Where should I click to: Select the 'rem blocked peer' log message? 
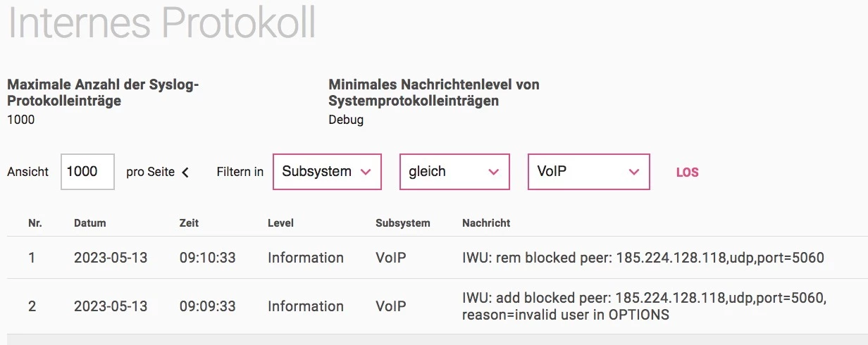pos(643,258)
